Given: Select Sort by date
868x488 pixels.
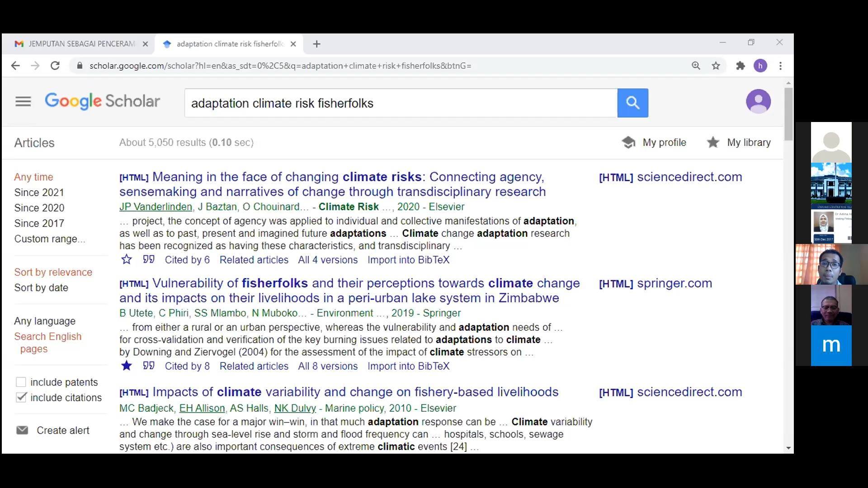Looking at the screenshot, I should [x=41, y=288].
